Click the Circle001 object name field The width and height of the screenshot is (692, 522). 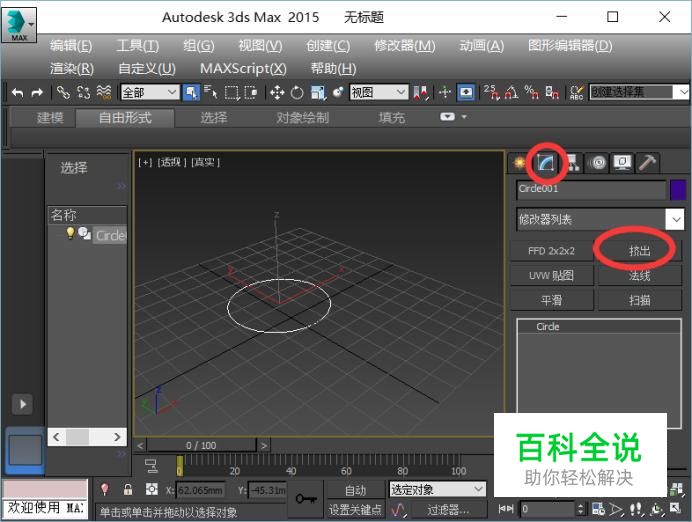(x=591, y=189)
